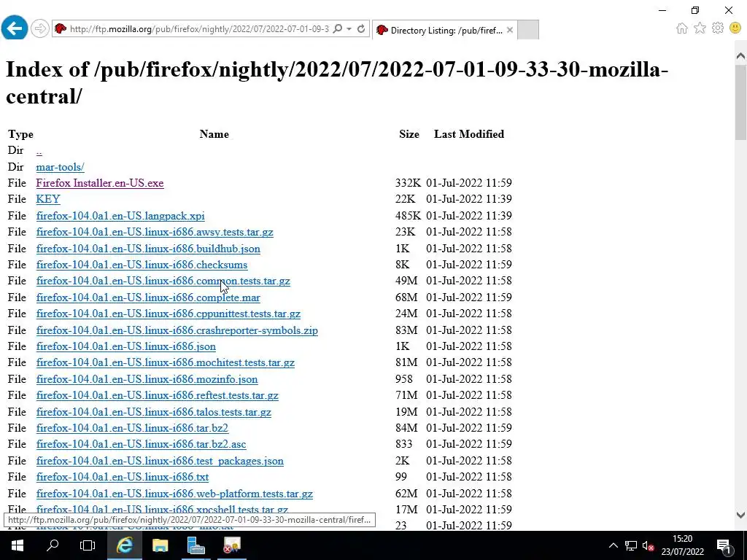Open the Action Center notifications icon
The image size is (747, 560).
[x=724, y=545]
